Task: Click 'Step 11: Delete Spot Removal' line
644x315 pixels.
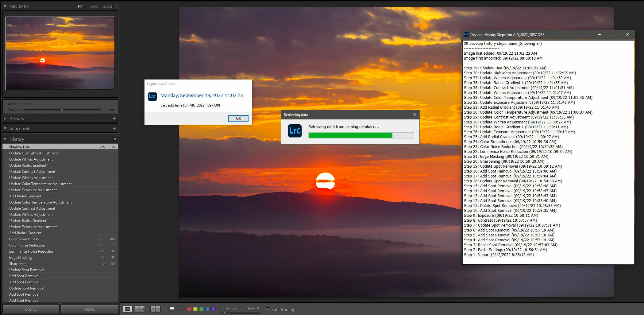Action: click(512, 205)
